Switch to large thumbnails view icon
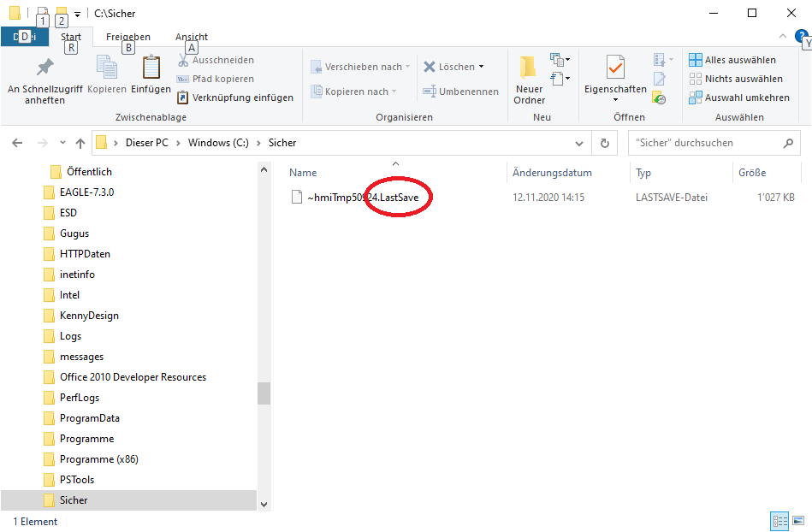 [x=798, y=521]
